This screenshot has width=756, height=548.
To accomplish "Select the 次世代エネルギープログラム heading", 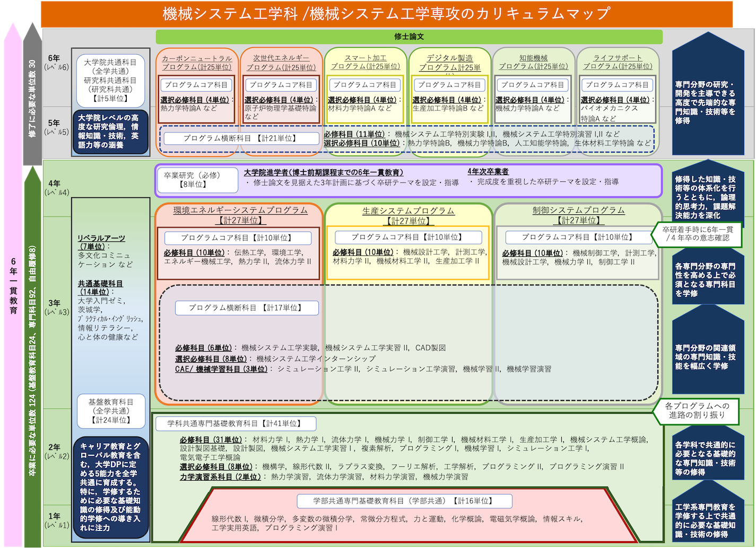I will click(x=281, y=63).
